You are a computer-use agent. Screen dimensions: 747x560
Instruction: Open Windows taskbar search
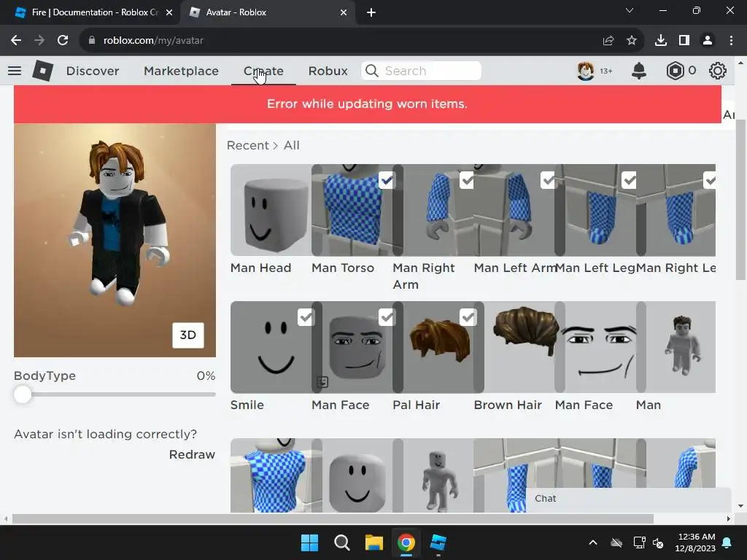coord(341,542)
